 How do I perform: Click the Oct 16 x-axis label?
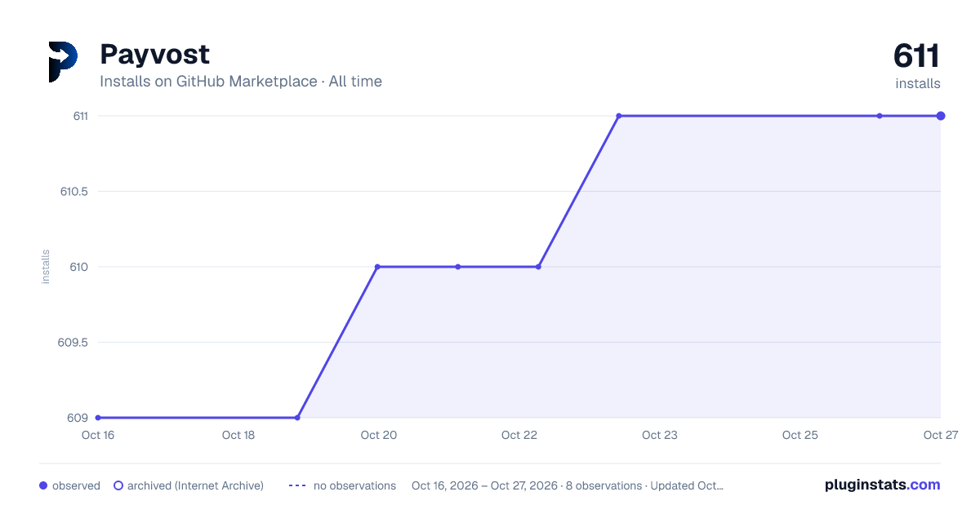pyautogui.click(x=97, y=435)
